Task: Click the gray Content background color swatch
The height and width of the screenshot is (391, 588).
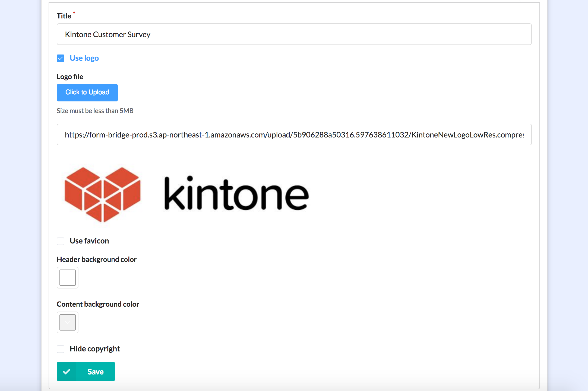Action: [67, 322]
